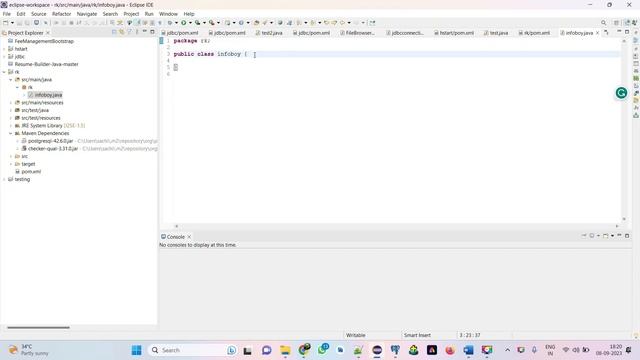Expand the src/main/resources folder
640x360 pixels.
tap(11, 102)
